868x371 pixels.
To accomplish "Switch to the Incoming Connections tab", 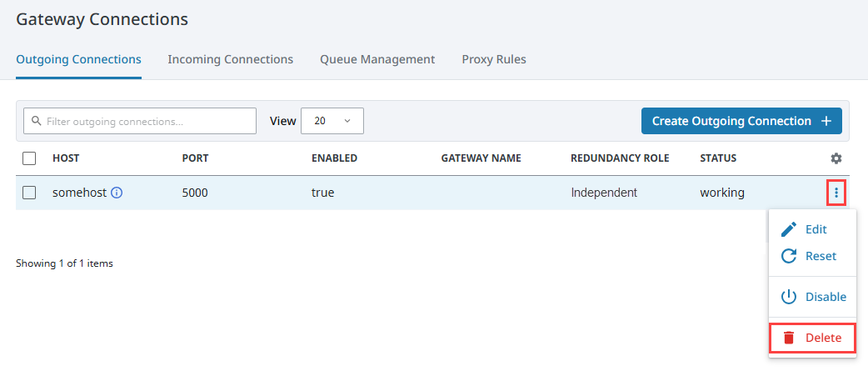I will [x=230, y=59].
